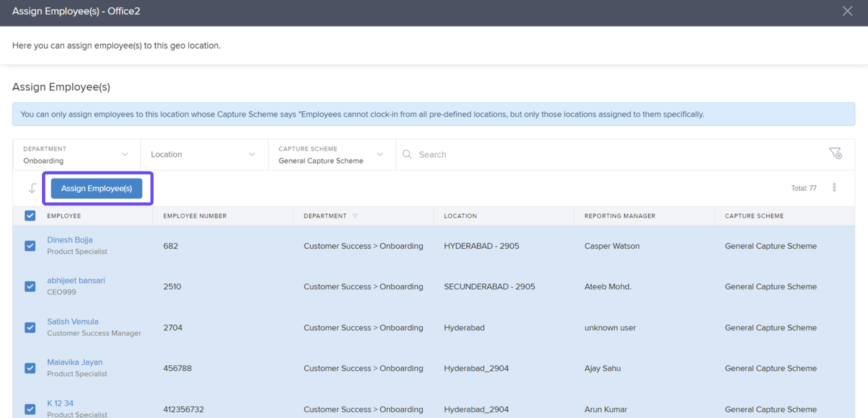The height and width of the screenshot is (418, 868).
Task: Uncheck Dinesh Bojja's row checkbox
Action: tap(30, 246)
